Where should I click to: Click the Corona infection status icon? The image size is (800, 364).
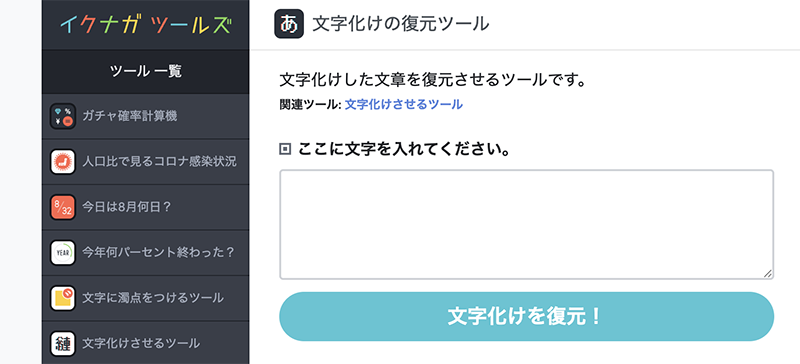click(x=63, y=162)
